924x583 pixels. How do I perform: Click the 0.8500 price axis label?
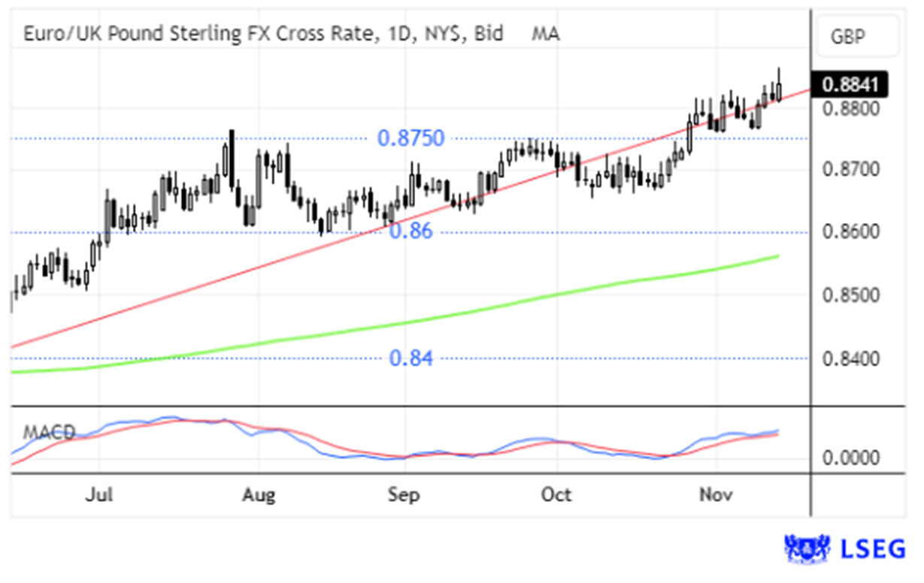(x=853, y=294)
